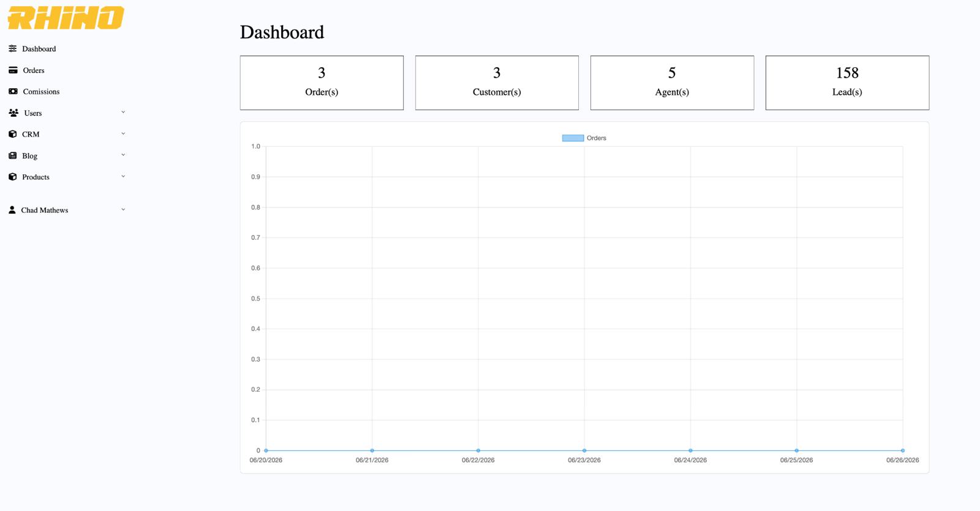The image size is (980, 511).
Task: Click the Dashboard page heading
Action: click(282, 32)
